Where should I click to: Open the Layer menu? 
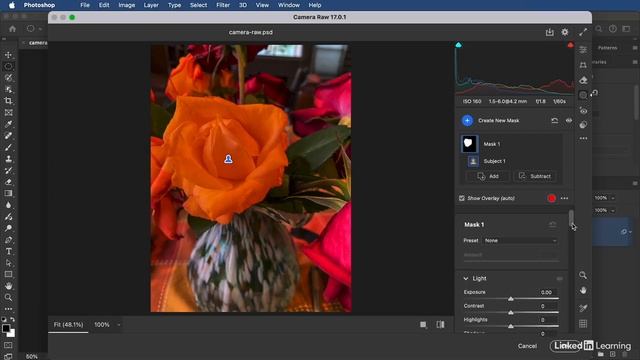(x=151, y=5)
